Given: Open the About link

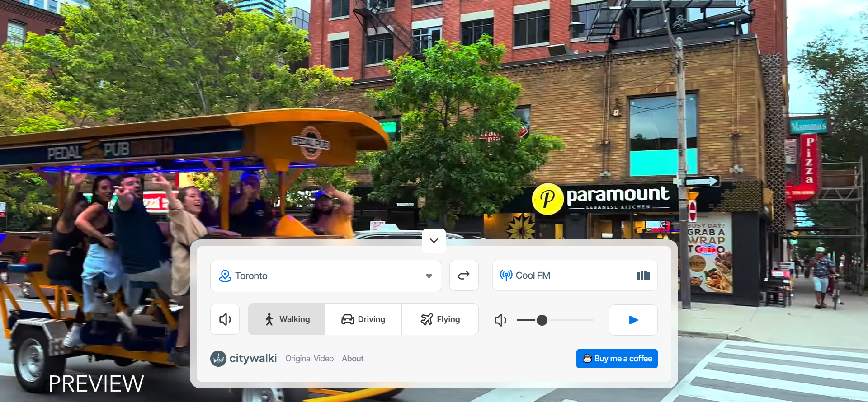Looking at the screenshot, I should coord(353,359).
